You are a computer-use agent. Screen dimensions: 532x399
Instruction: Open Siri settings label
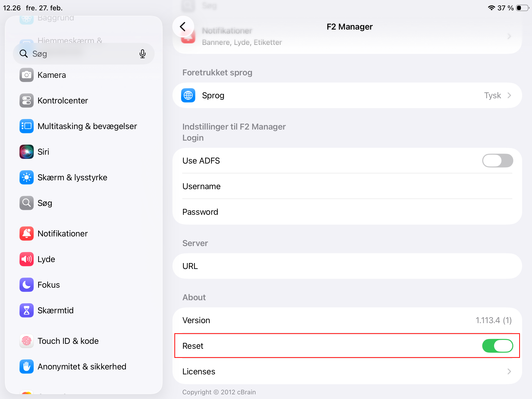(x=43, y=152)
